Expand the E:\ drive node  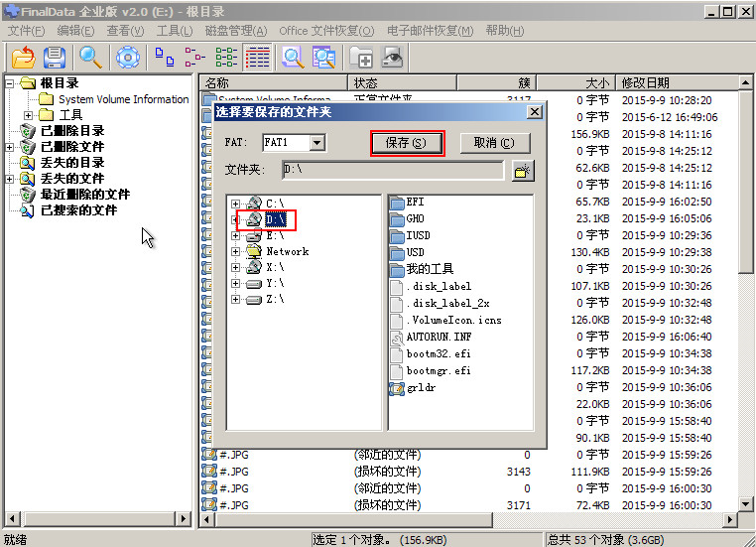click(x=235, y=236)
